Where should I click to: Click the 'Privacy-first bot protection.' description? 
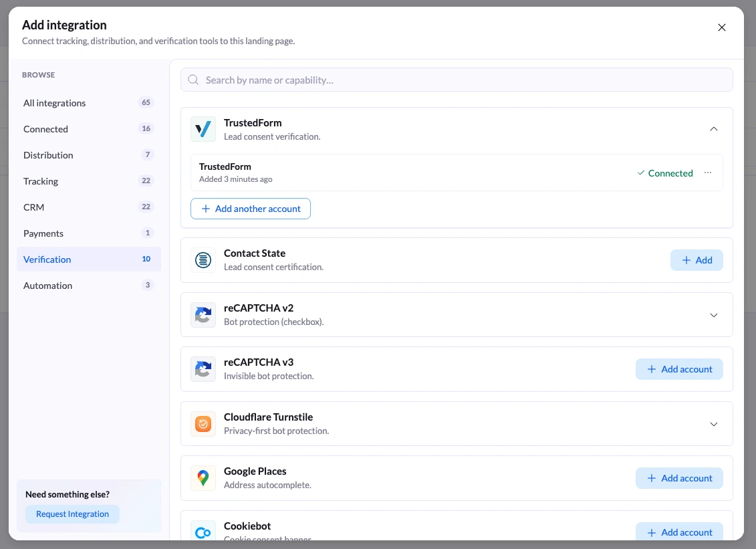click(x=276, y=431)
